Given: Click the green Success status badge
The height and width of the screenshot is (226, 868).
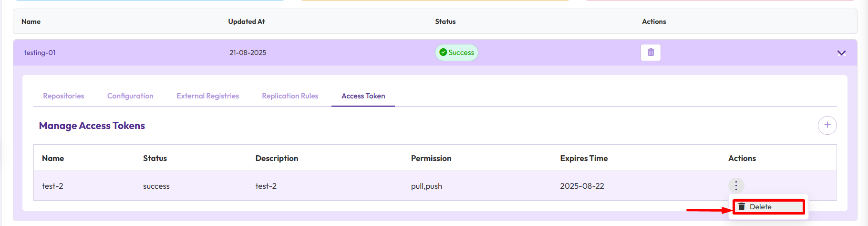Looking at the screenshot, I should pos(456,53).
